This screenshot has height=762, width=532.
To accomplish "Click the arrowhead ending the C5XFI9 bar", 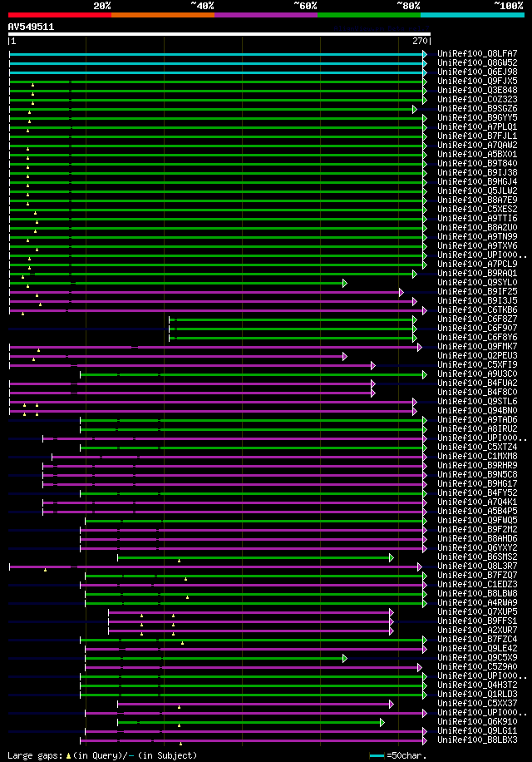I will [372, 365].
